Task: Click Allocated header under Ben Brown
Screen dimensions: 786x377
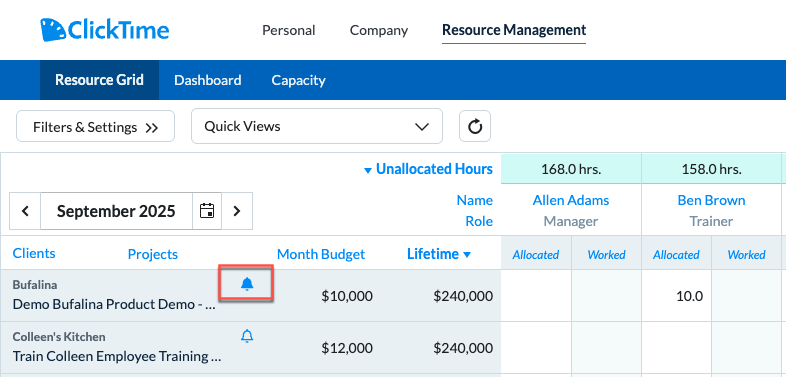Action: pyautogui.click(x=676, y=255)
